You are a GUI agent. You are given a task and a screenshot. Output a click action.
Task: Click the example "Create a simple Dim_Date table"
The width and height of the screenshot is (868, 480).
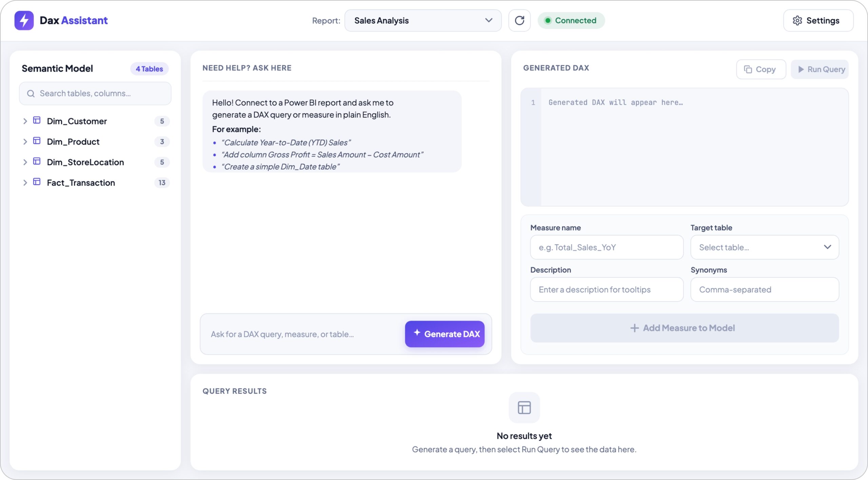[280, 167]
